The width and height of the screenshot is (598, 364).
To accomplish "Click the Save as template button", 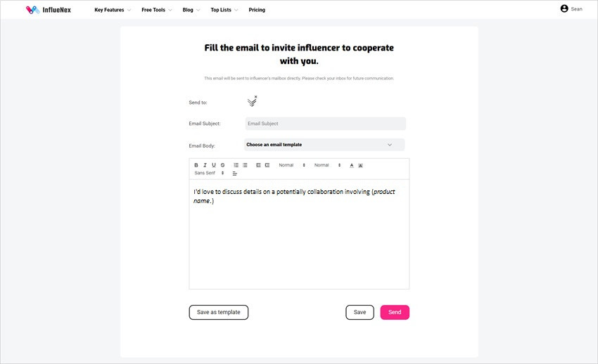I will (219, 312).
